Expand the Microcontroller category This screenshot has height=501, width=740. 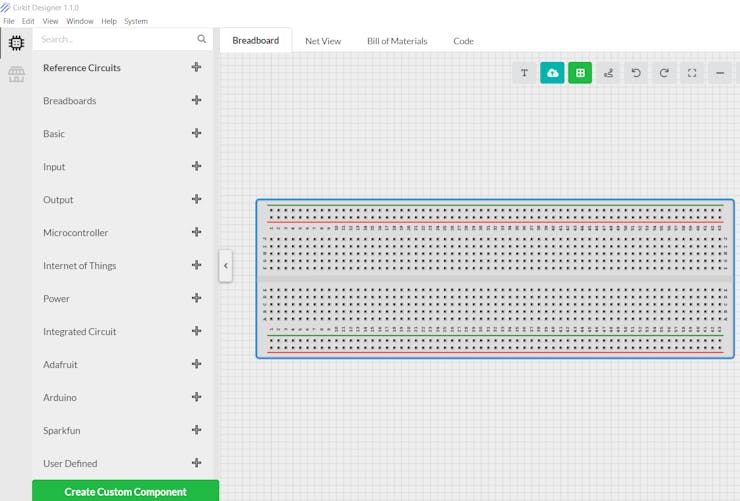197,232
